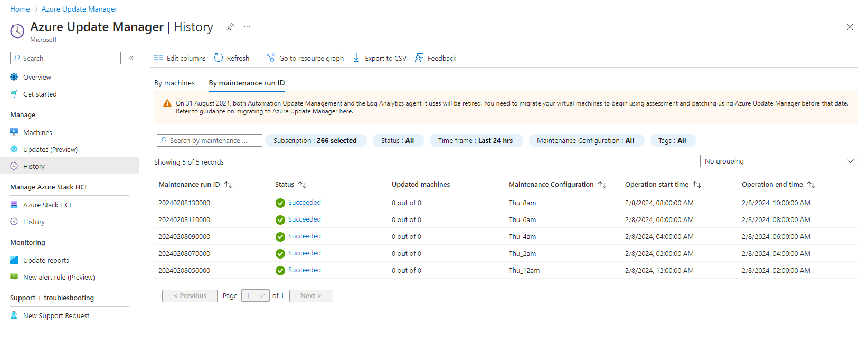The width and height of the screenshot is (868, 354).
Task: Click the New Support Request person icon
Action: point(14,315)
